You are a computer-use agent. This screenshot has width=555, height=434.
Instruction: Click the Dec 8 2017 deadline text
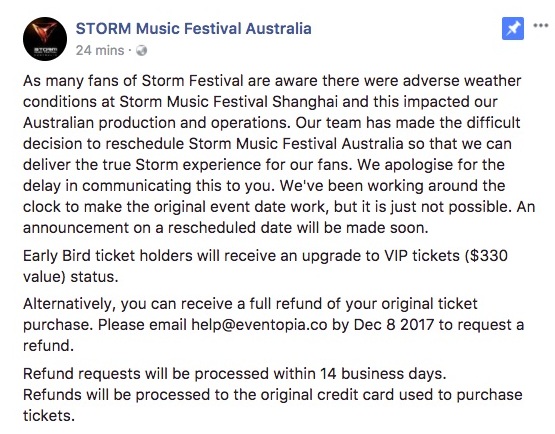tap(394, 325)
